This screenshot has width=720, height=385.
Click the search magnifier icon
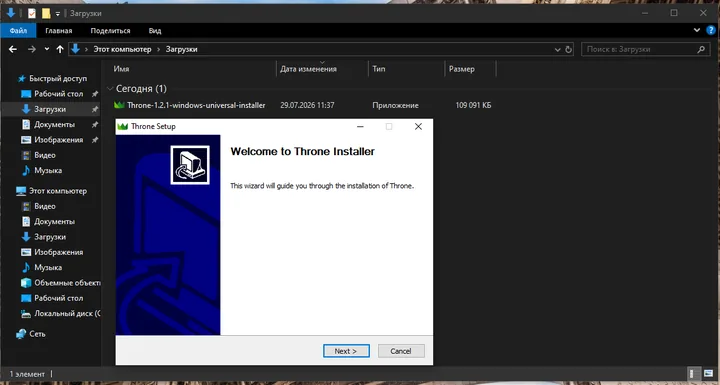click(701, 49)
